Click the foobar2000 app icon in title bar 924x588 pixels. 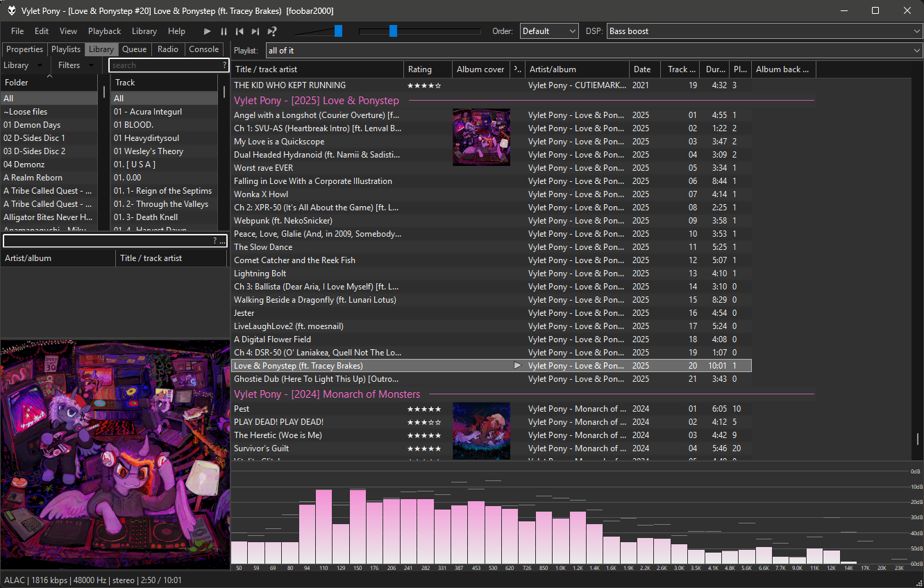(x=11, y=10)
